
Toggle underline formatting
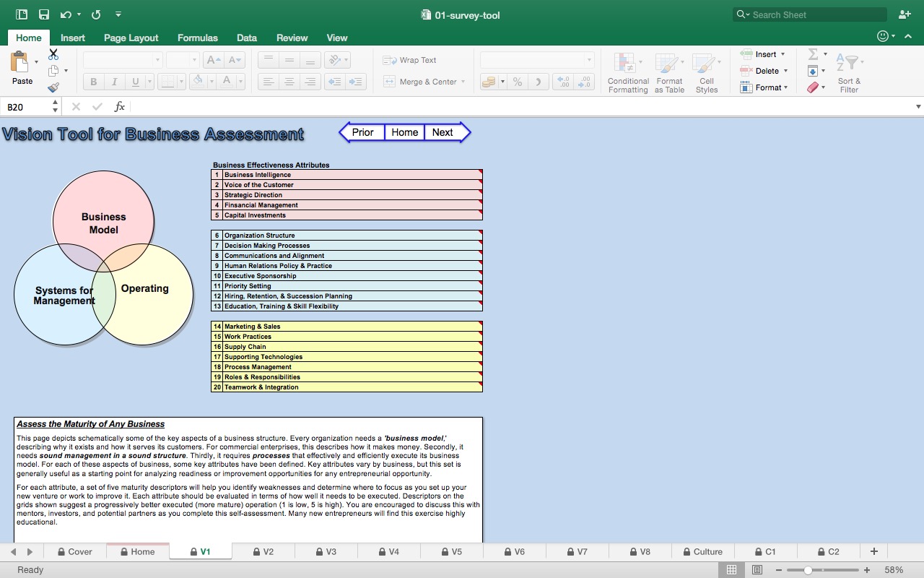pyautogui.click(x=134, y=81)
